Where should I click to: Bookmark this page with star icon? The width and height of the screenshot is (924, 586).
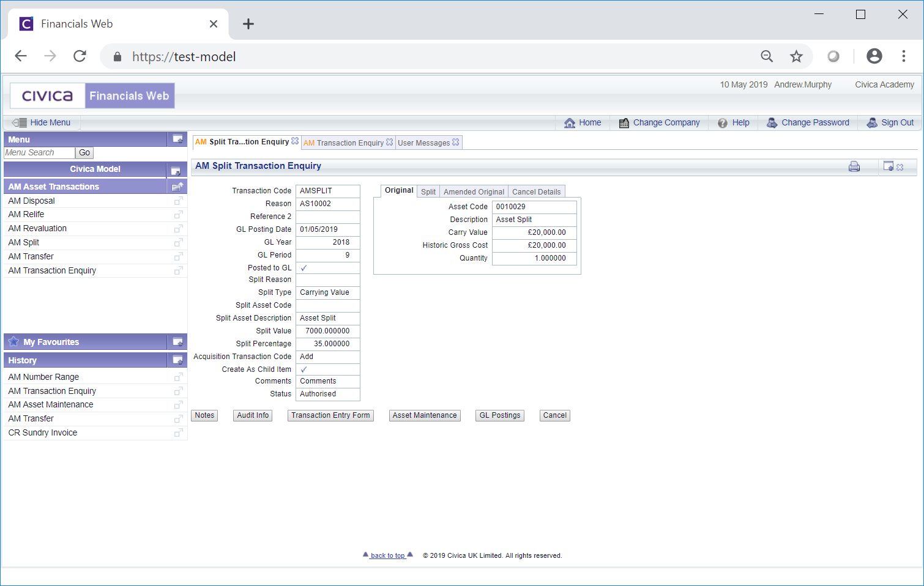796,56
